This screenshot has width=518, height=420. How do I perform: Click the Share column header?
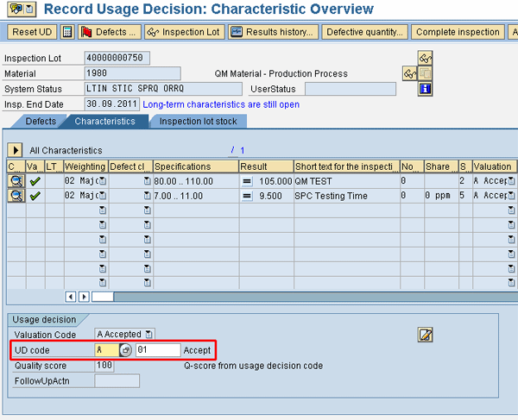441,166
